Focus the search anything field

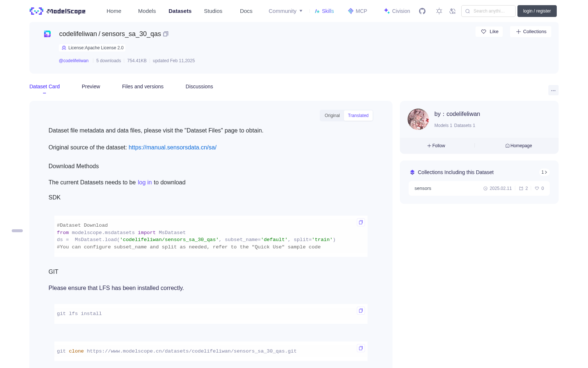[x=488, y=11]
